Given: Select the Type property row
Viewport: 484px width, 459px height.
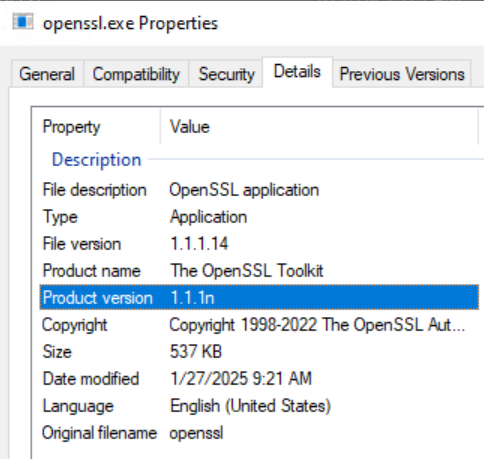Looking at the screenshot, I should pos(259,217).
